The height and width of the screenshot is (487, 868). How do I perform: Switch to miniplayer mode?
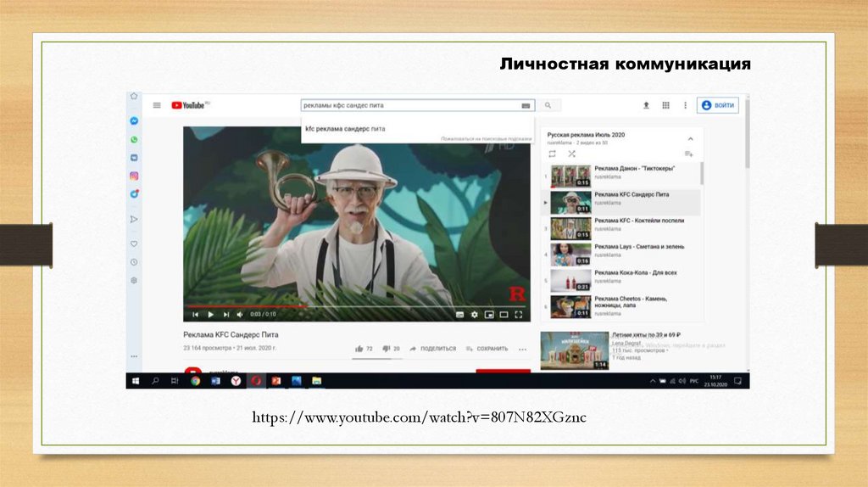489,315
